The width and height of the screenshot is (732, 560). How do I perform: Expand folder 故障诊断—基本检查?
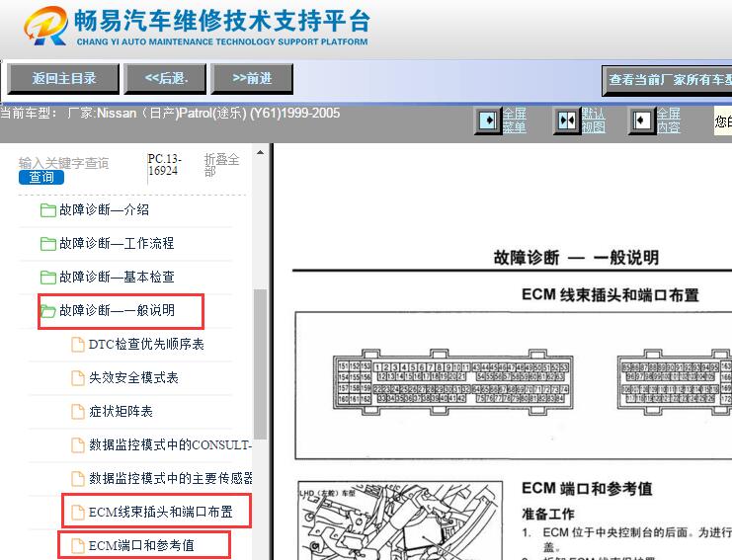(117, 278)
